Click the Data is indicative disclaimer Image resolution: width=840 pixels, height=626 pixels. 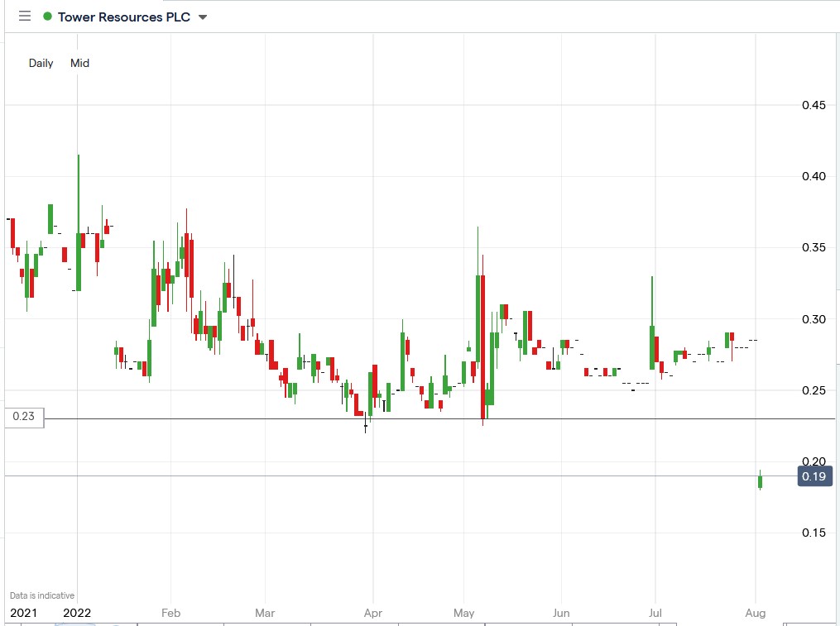click(40, 595)
